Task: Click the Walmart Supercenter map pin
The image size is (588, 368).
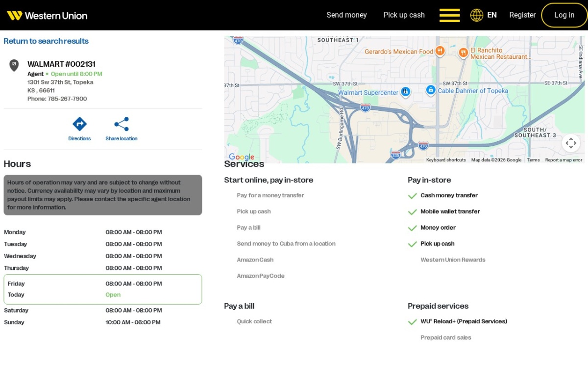Action: pyautogui.click(x=405, y=92)
